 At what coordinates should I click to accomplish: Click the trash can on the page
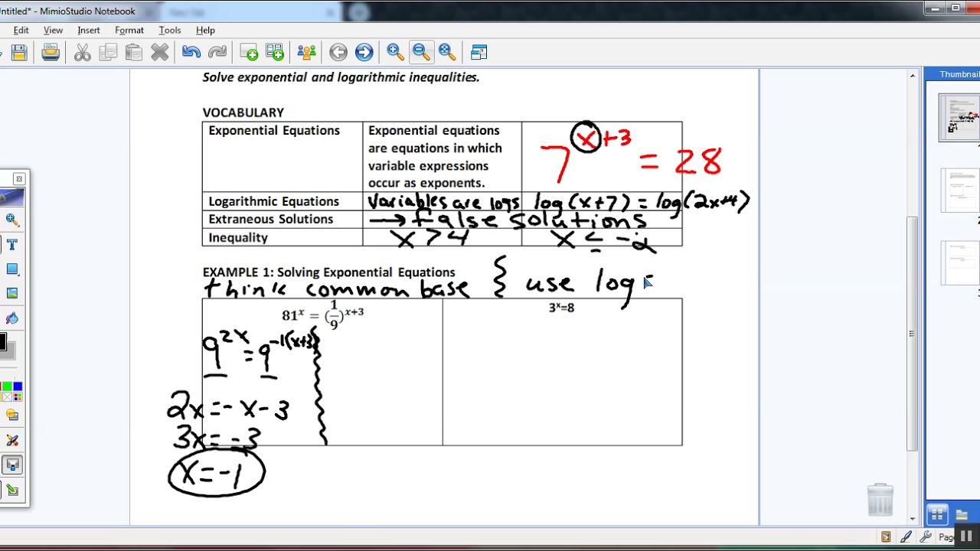(880, 499)
